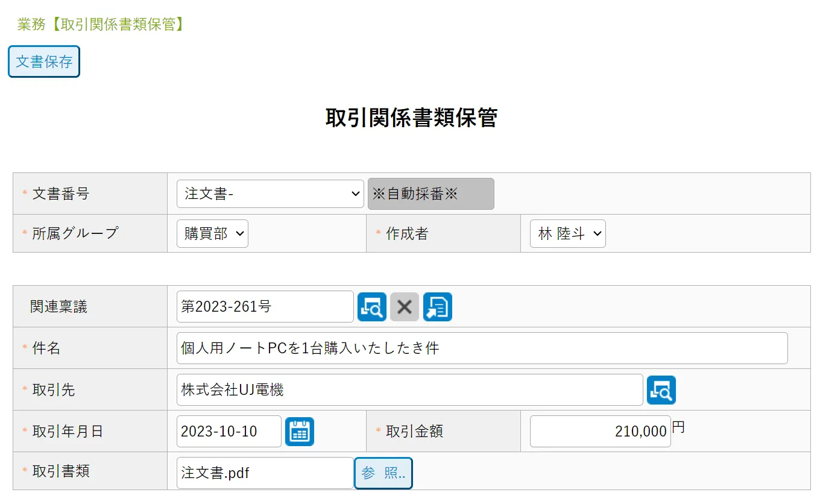Click the 文書番号 label
This screenshot has width=826, height=504.
tap(61, 194)
